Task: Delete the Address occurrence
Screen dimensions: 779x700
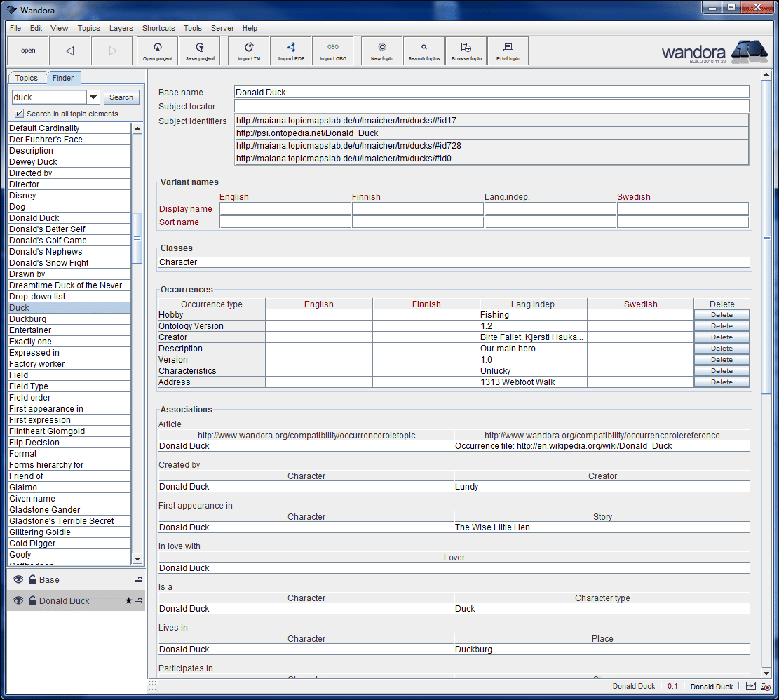Action: (x=722, y=382)
